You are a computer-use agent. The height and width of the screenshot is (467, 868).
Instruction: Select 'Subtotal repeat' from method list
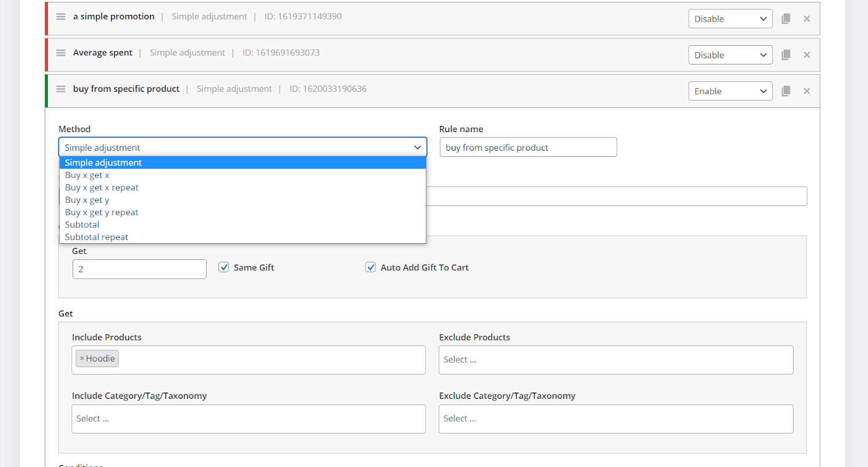[x=97, y=237]
